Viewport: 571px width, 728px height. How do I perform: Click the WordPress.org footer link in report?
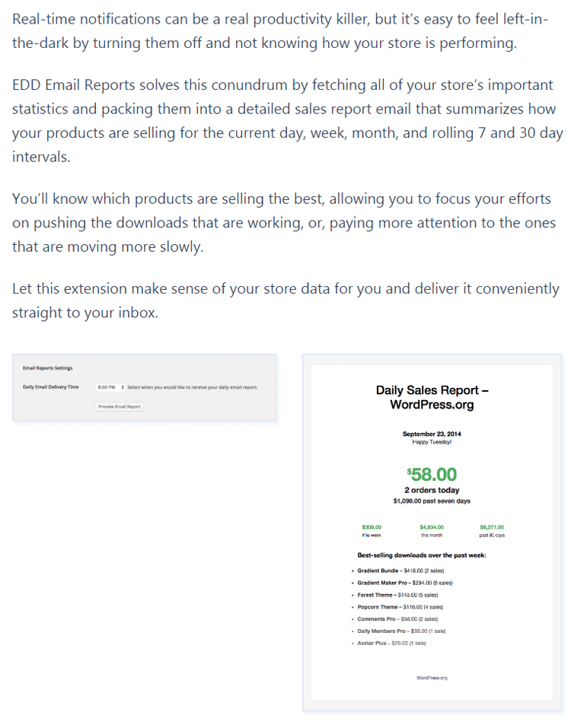tap(432, 677)
